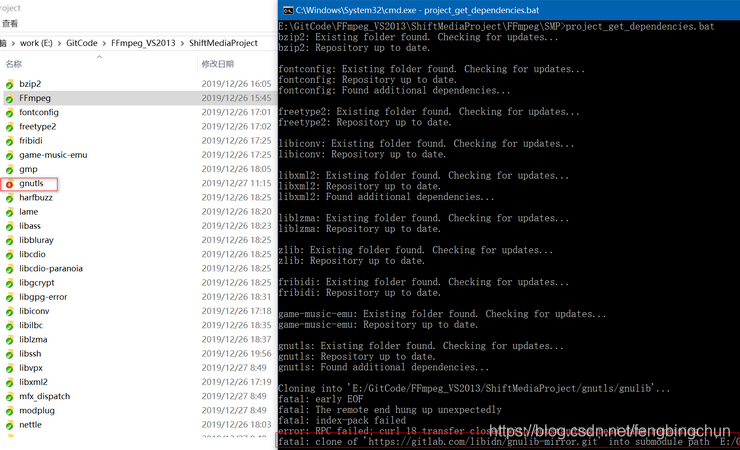
Task: Click the red gnutls folder icon
Action: [x=9, y=184]
